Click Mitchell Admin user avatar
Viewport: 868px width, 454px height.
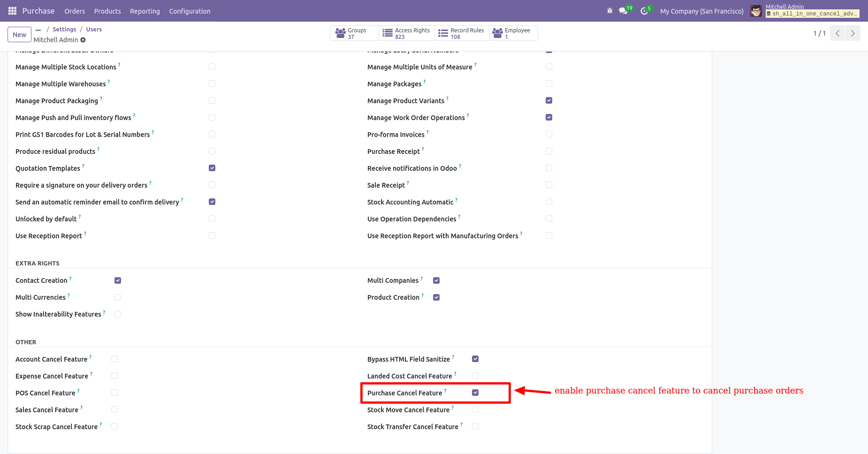(755, 11)
